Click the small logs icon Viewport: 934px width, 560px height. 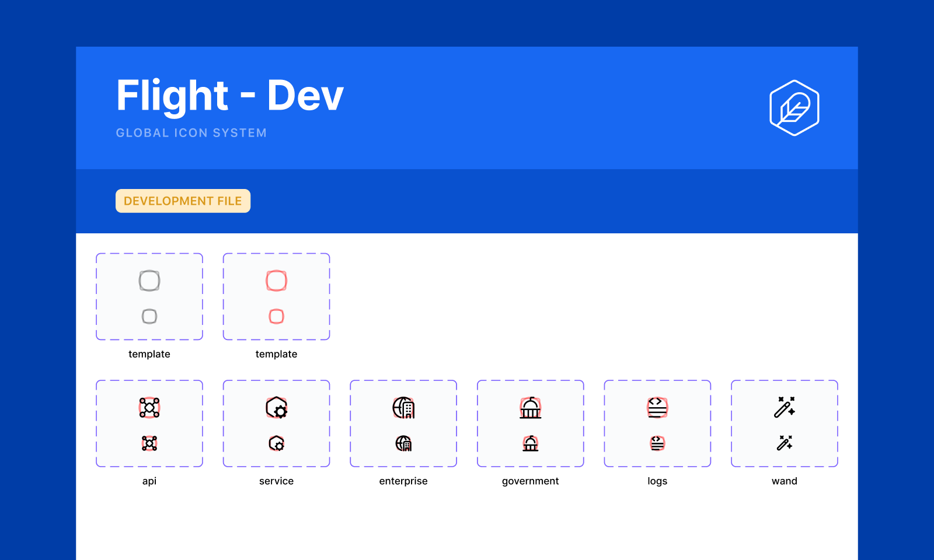coord(657,443)
